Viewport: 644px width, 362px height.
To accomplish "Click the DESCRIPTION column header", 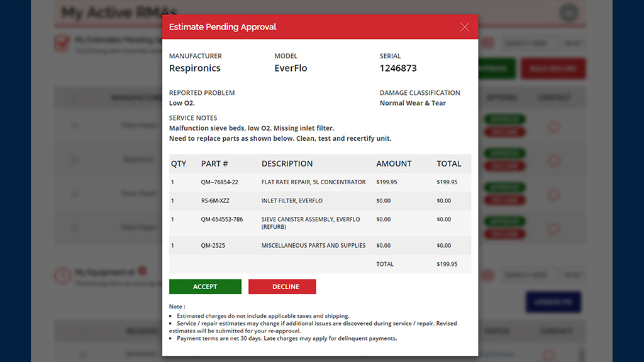I will [287, 164].
